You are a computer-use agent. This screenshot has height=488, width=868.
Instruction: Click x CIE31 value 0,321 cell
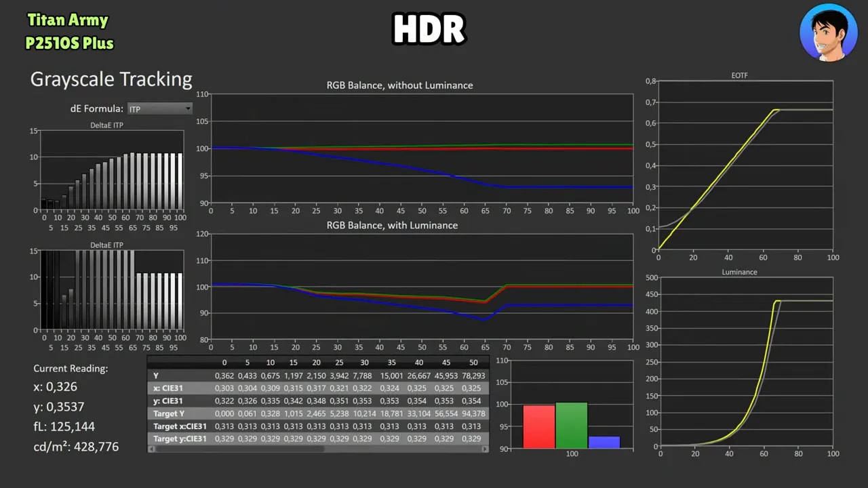click(339, 388)
